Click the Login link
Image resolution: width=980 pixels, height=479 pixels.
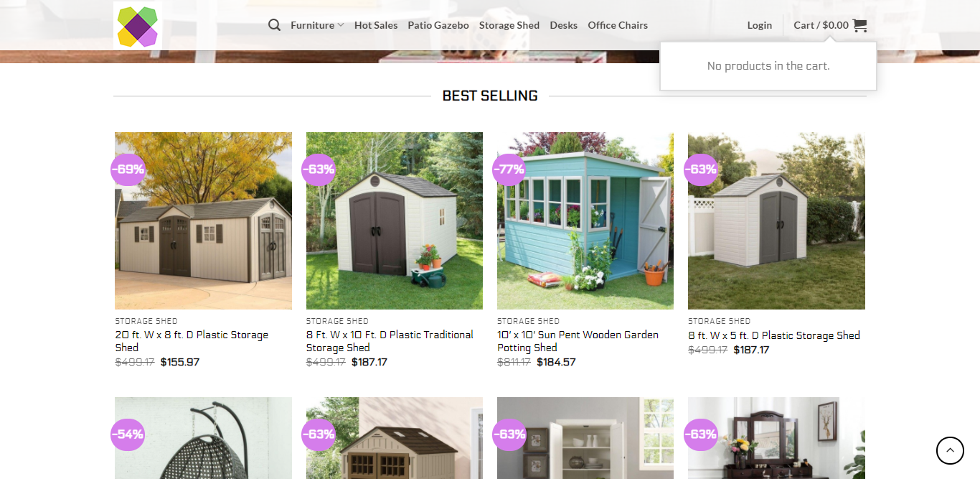[760, 25]
